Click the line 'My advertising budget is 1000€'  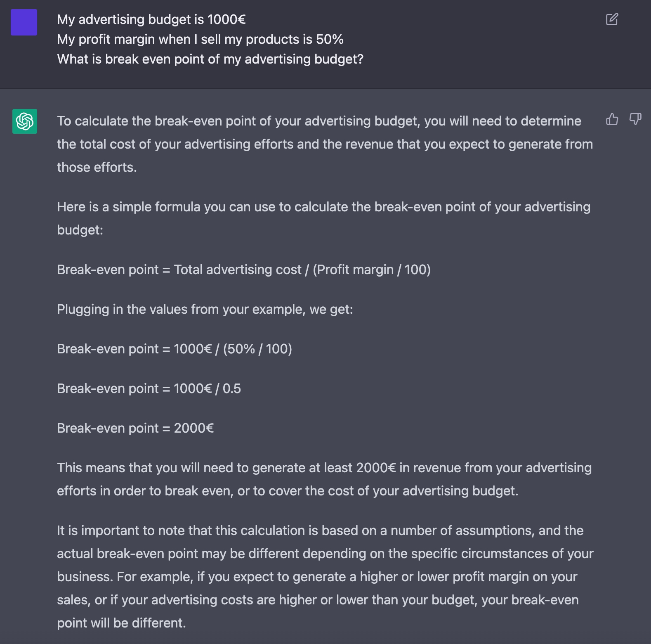click(151, 19)
